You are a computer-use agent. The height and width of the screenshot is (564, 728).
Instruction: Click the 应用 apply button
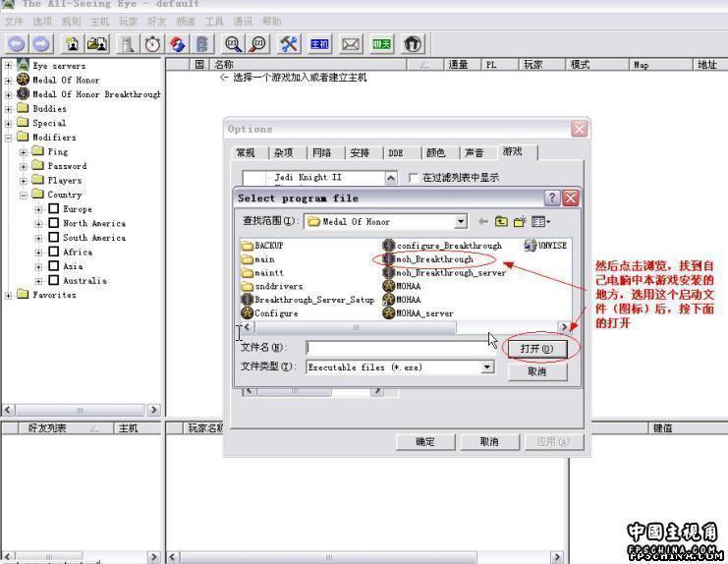coord(553,442)
